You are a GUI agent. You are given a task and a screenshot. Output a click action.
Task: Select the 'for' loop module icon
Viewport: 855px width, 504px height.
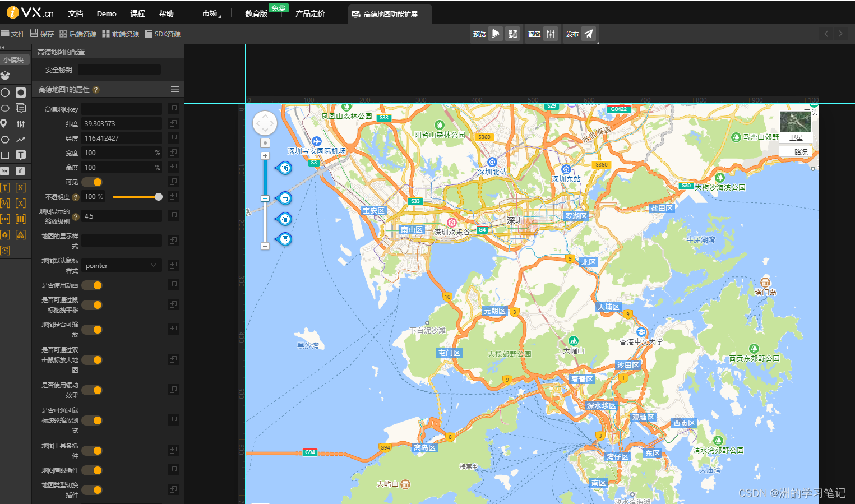point(5,171)
